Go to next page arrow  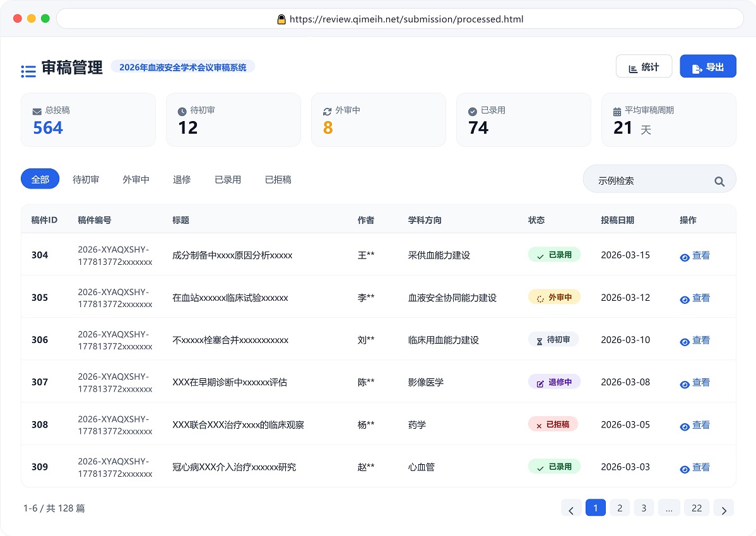pos(724,508)
